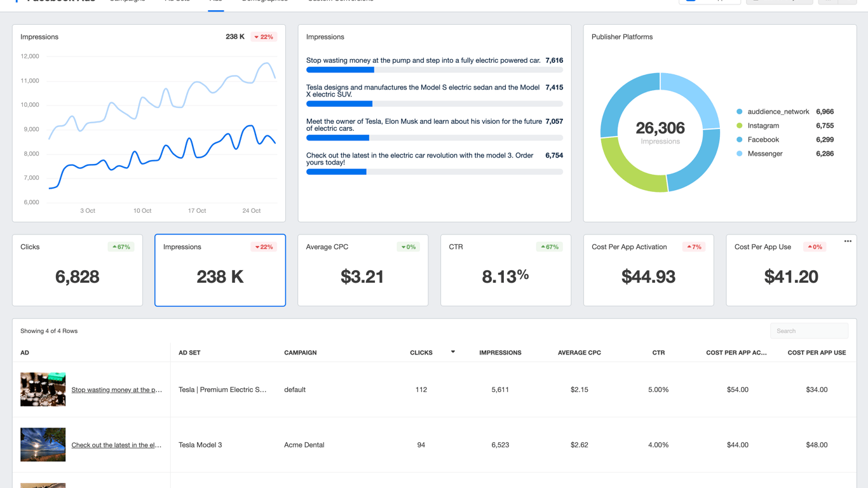Select the Average CPC metric card

pyautogui.click(x=363, y=270)
